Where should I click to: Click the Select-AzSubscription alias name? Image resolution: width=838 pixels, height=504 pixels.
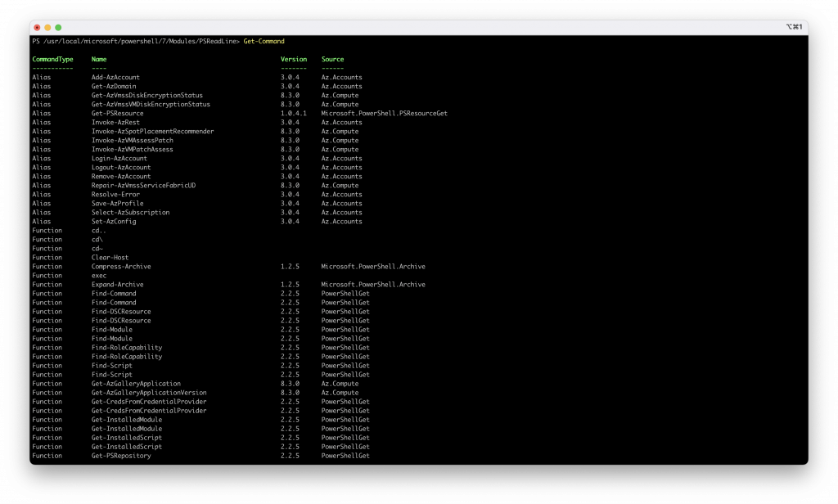[130, 213]
